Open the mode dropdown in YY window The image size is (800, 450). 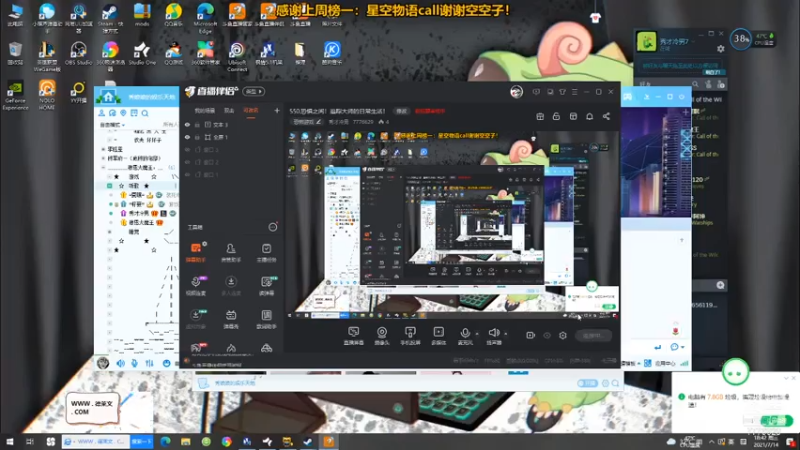point(113,125)
